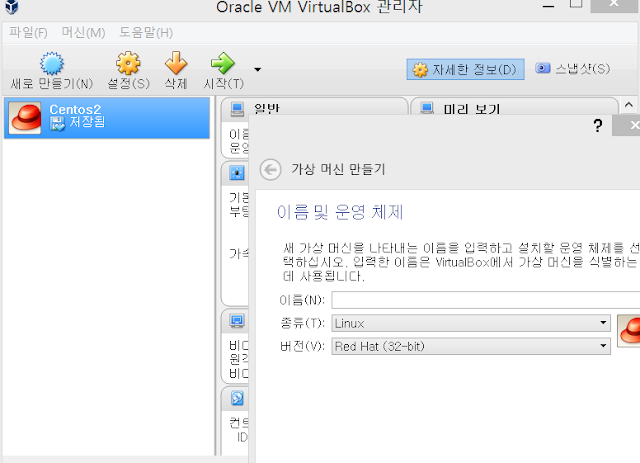The image size is (640, 463).
Task: Focus the Name (이름) input field
Action: (486, 300)
